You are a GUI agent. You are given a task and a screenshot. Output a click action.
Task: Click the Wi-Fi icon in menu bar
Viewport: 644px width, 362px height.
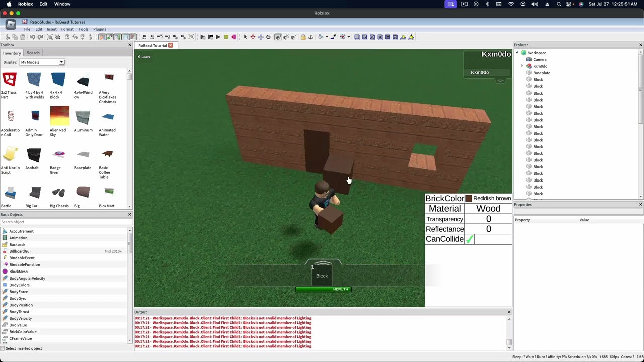click(511, 4)
